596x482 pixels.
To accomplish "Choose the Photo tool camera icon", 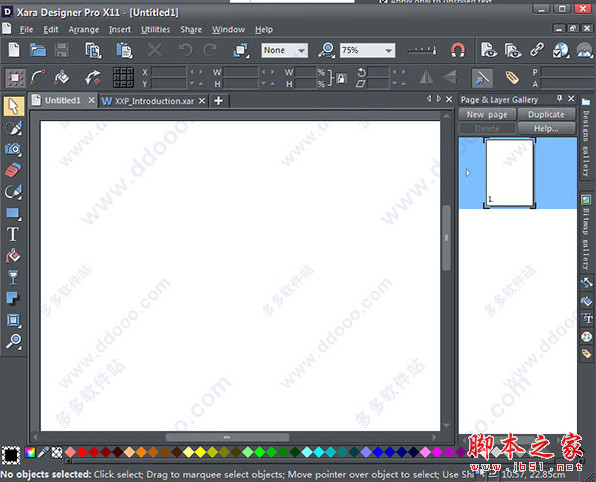I will [x=13, y=149].
